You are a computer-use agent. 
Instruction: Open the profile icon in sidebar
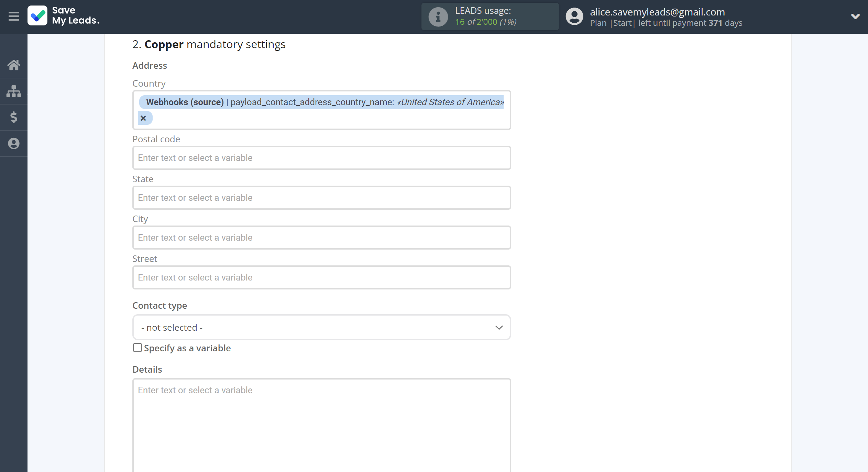tap(14, 143)
